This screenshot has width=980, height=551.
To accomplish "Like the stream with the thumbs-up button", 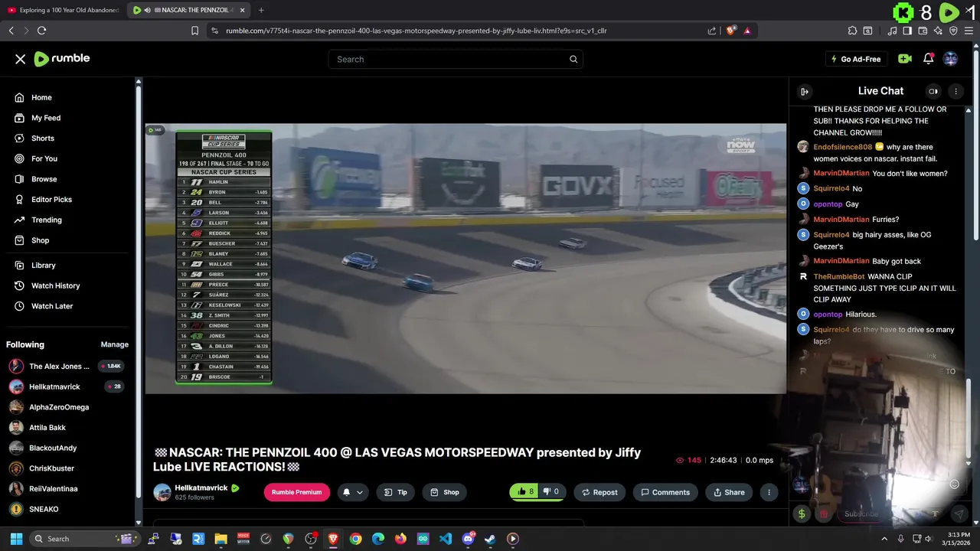I will click(525, 492).
